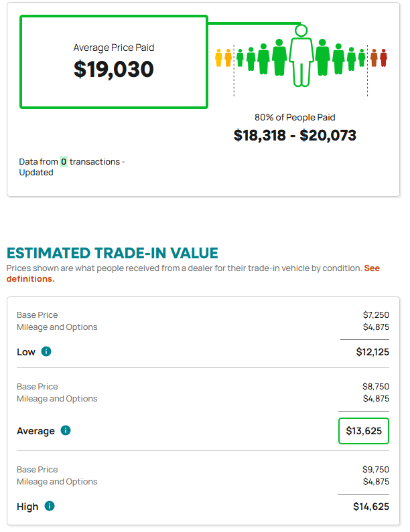Click the info icon next to Low
The height and width of the screenshot is (532, 410).
pyautogui.click(x=46, y=351)
